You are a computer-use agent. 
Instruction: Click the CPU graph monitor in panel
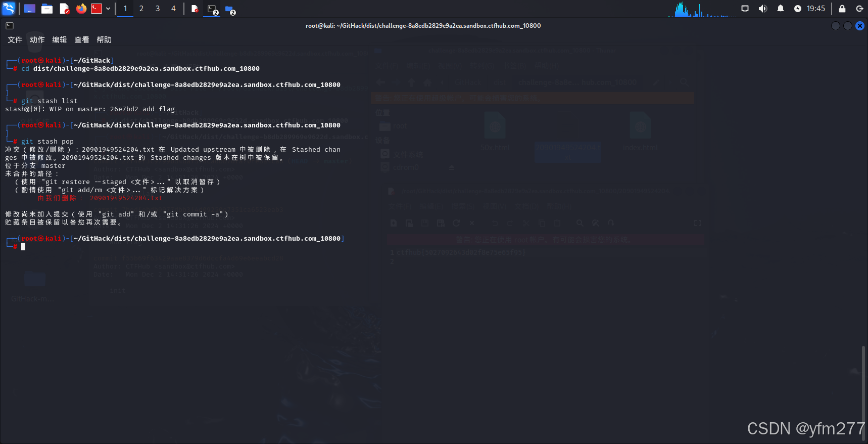click(702, 9)
